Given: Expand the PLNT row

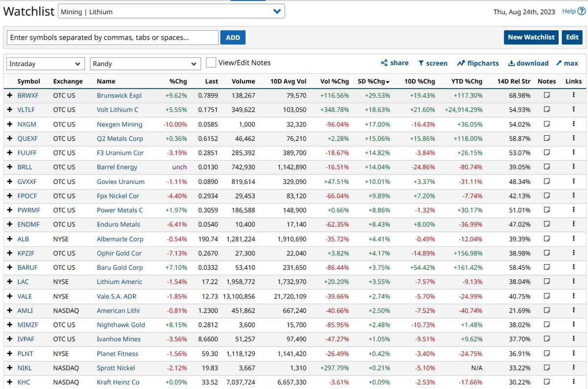Looking at the screenshot, I should pyautogui.click(x=9, y=353).
